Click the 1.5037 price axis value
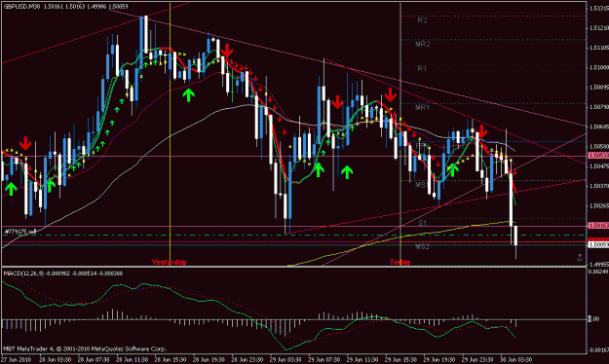609x364 pixels. click(x=599, y=186)
